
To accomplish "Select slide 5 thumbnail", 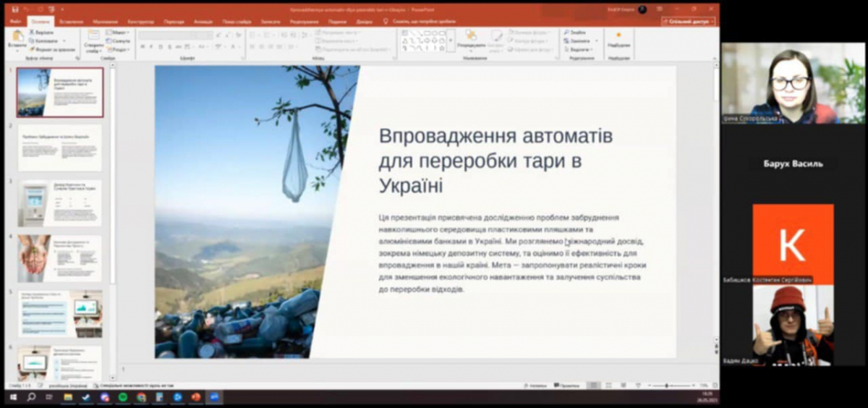I will pyautogui.click(x=60, y=313).
